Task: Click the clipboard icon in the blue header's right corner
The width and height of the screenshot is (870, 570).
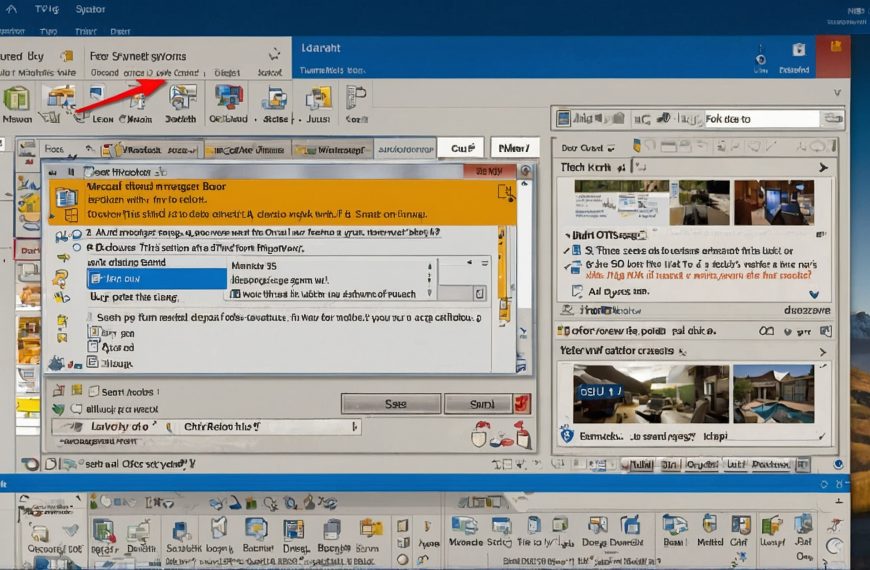Action: point(798,51)
